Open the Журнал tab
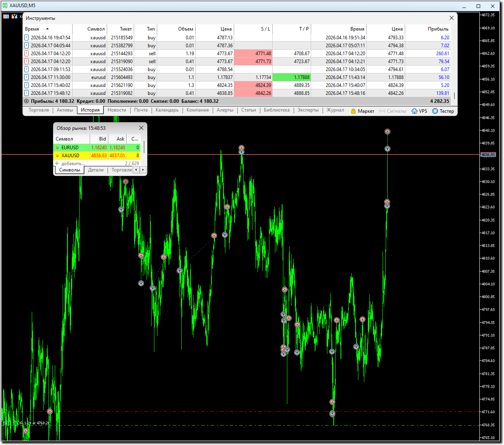The image size is (504, 445). point(335,110)
